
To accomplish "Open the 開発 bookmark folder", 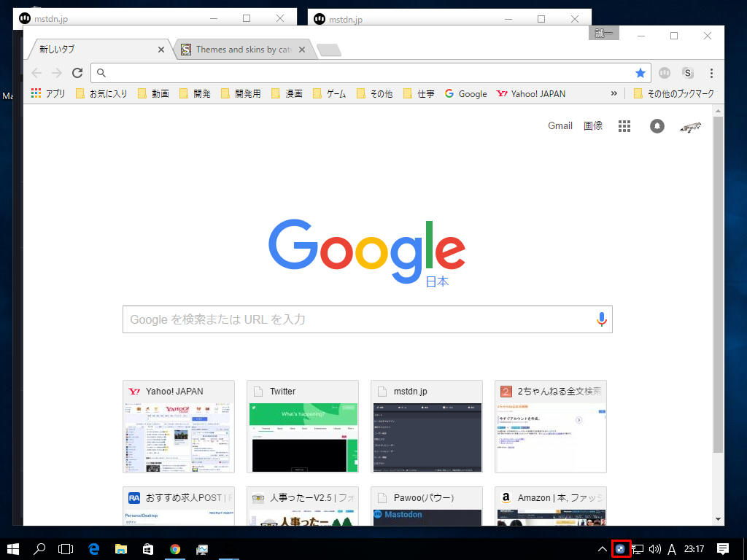I will [x=195, y=94].
